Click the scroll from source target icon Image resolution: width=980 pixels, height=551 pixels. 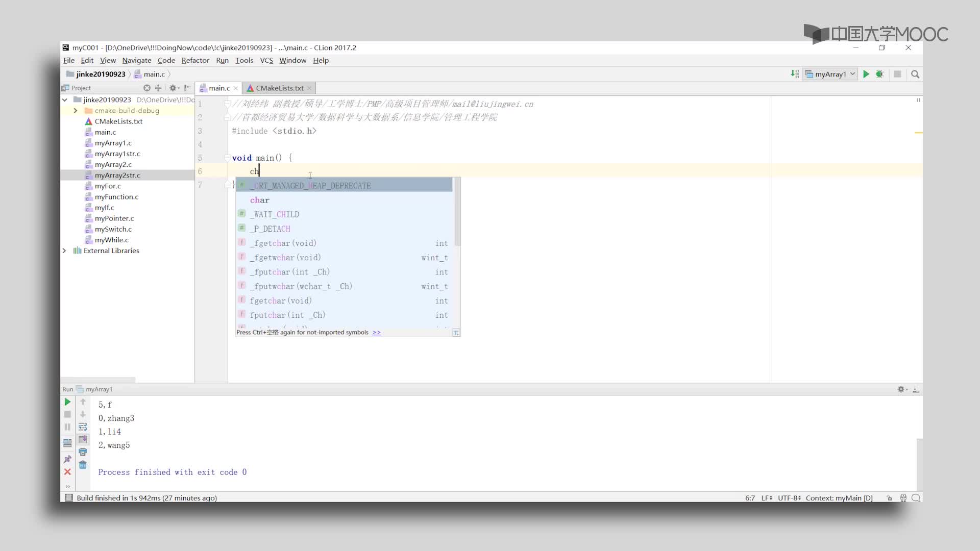coord(147,88)
